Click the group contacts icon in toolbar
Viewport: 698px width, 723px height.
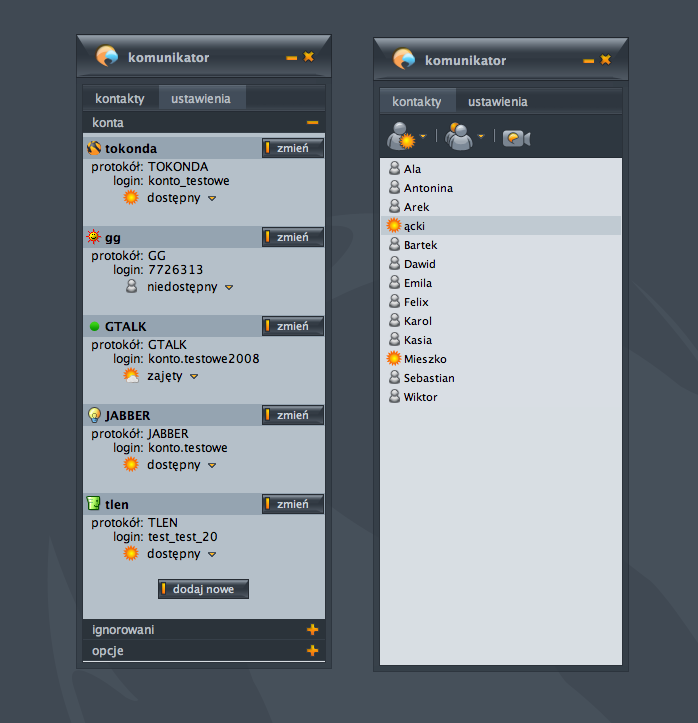(459, 136)
